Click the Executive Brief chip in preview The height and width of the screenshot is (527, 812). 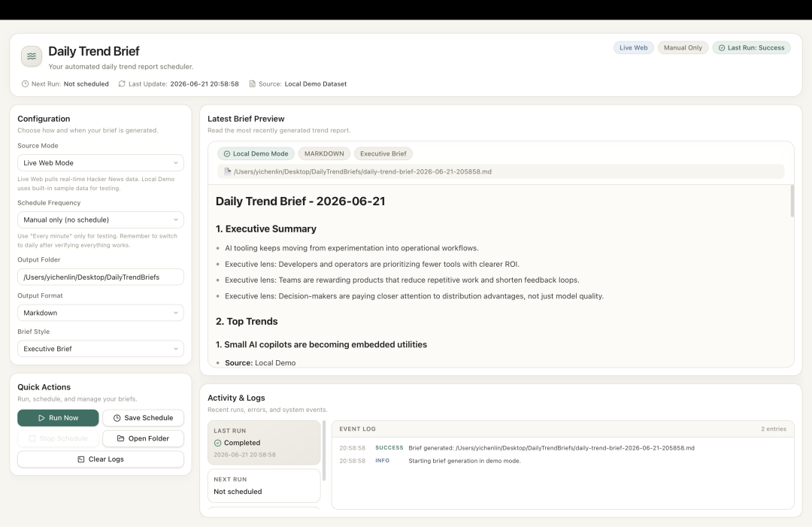pos(383,154)
